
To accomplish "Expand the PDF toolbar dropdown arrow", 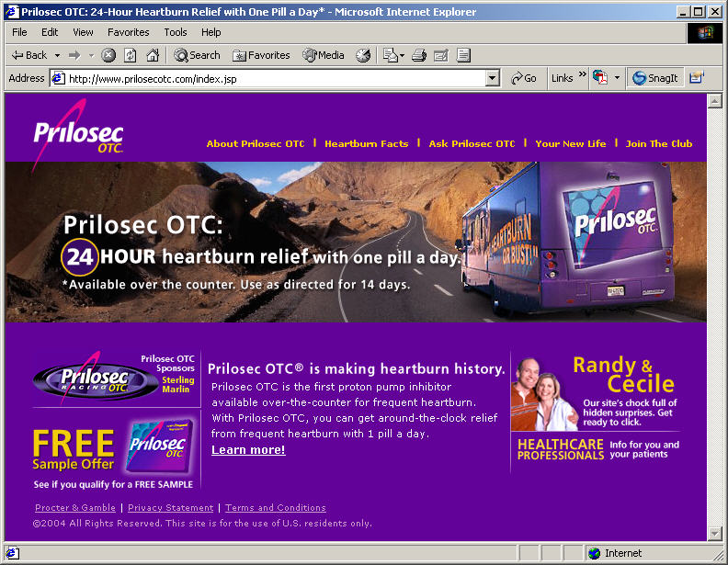I will click(617, 78).
